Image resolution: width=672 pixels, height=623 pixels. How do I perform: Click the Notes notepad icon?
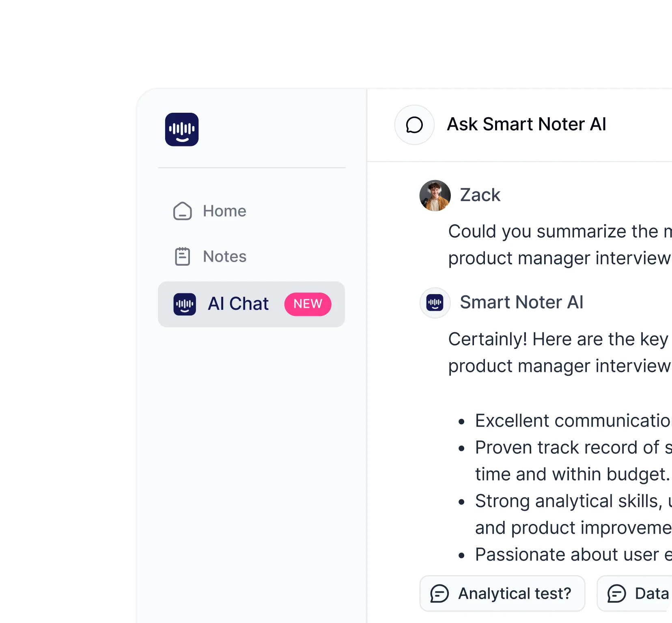182,256
